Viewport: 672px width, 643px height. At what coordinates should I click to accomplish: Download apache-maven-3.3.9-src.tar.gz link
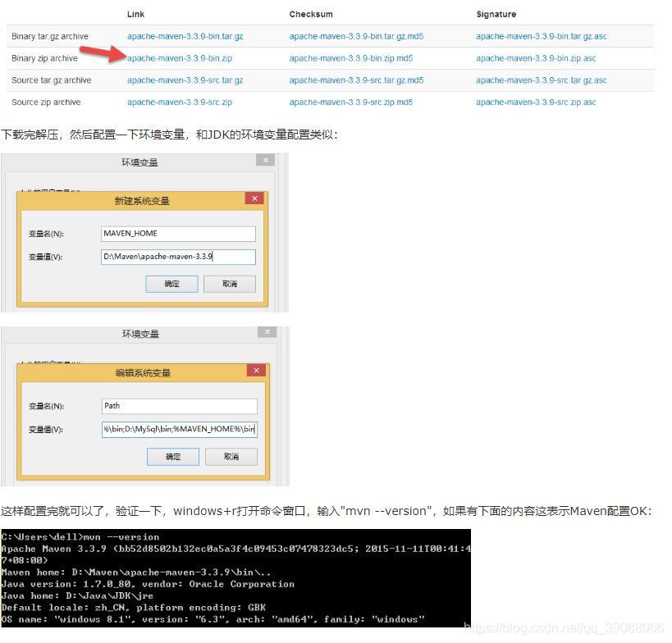click(185, 80)
